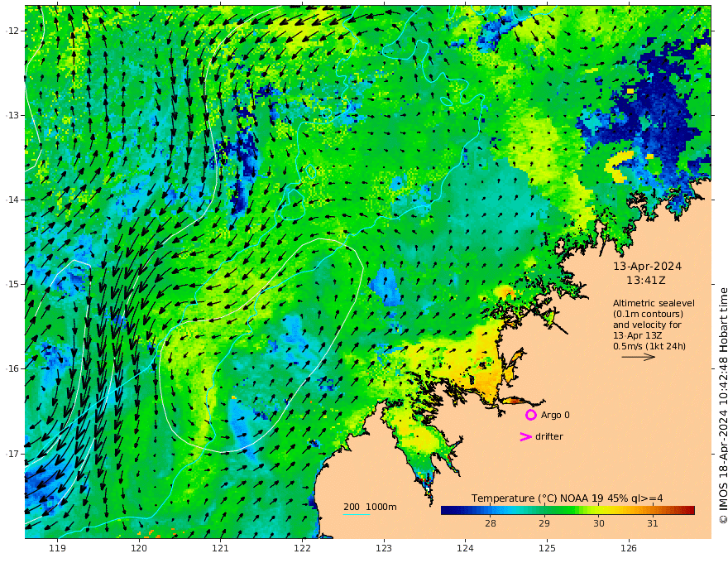728x563 pixels.
Task: Click the longitude axis label 119
Action: click(x=57, y=548)
